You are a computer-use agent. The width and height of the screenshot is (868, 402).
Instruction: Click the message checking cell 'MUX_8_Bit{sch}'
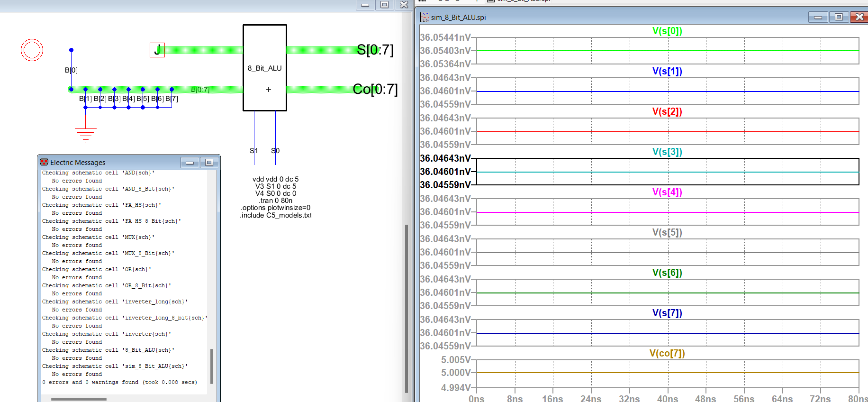108,253
